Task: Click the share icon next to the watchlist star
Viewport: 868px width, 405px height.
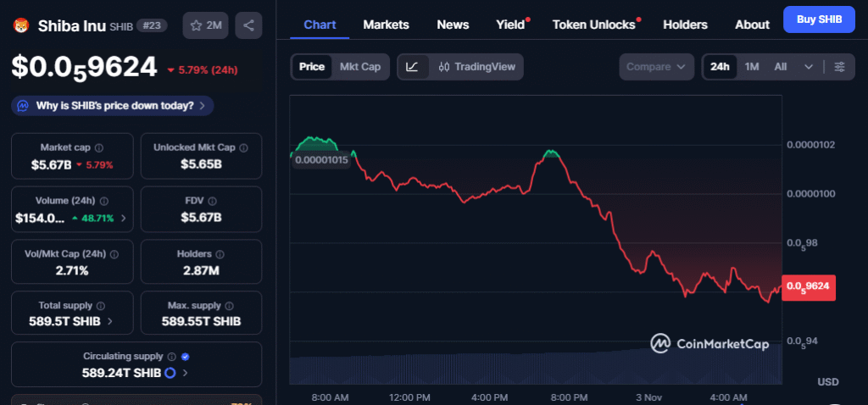Action: pos(248,25)
